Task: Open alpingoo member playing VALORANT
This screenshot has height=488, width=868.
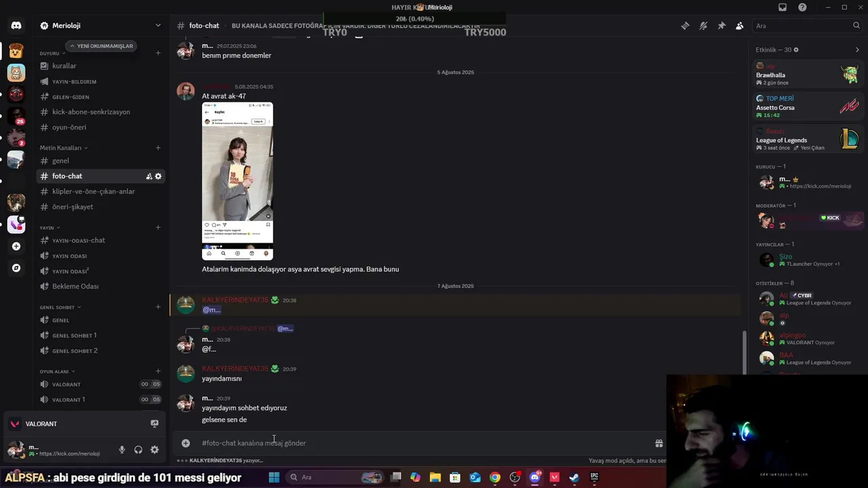Action: pos(808,338)
